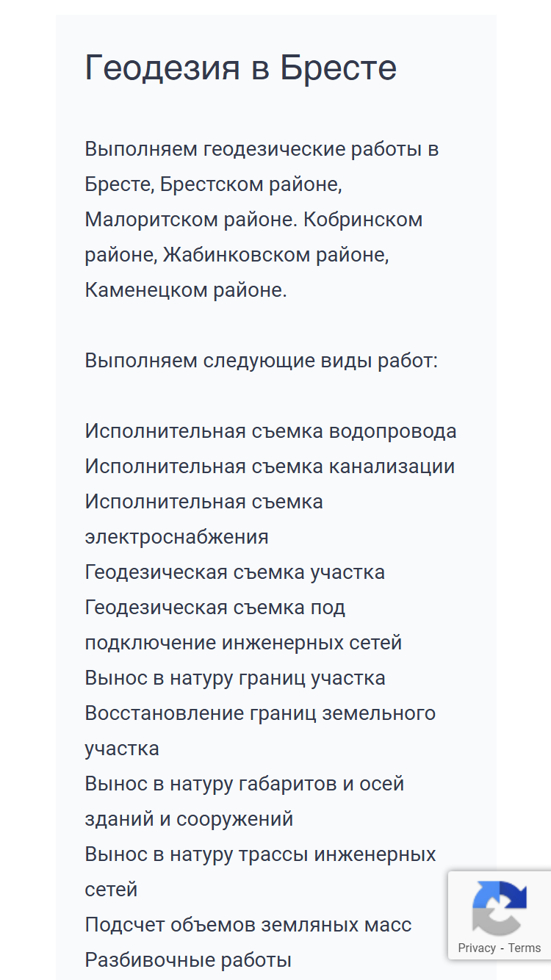Screen dimensions: 551x980
Task: Click Подсчет объемов земляных масс line
Action: tap(248, 925)
